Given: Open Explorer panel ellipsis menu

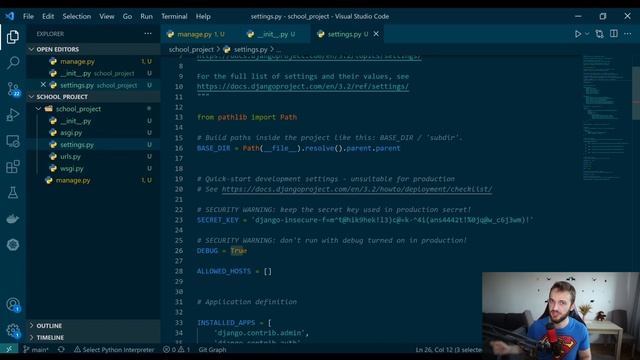Looking at the screenshot, I should click(x=148, y=34).
